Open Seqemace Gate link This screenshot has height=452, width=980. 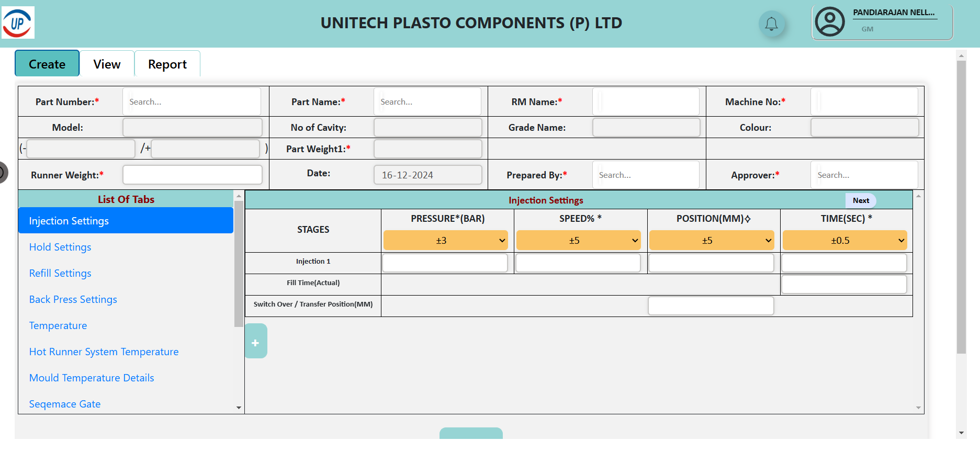65,404
